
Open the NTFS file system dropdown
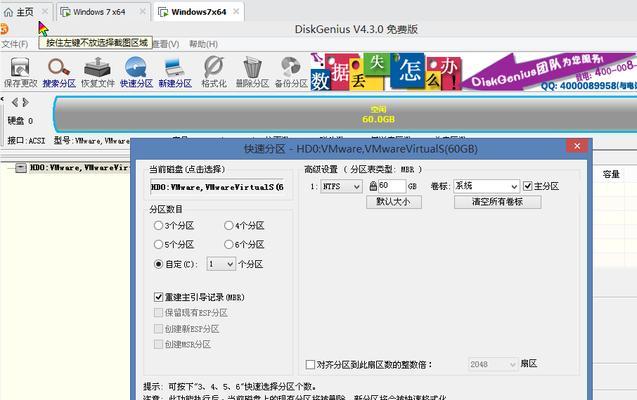click(341, 186)
